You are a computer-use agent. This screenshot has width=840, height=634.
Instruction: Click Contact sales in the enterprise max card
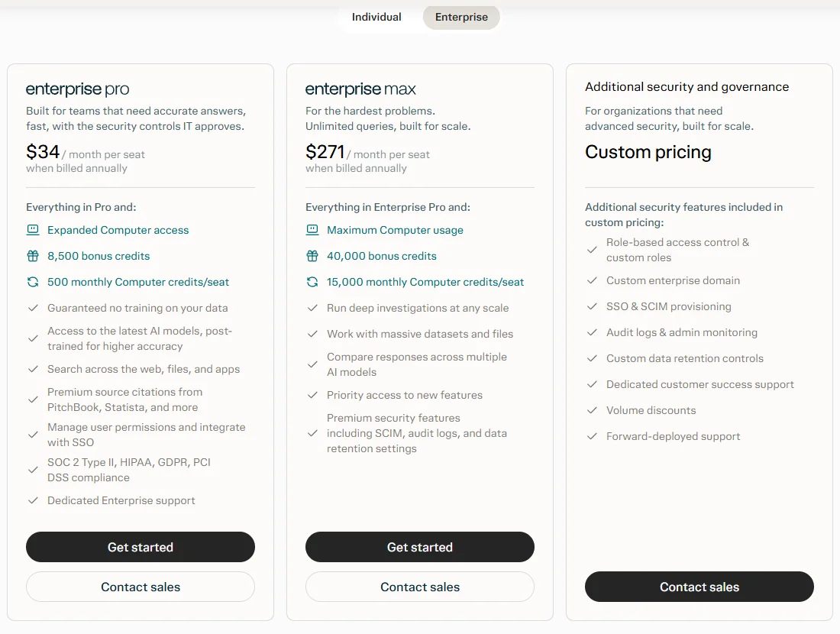pos(420,587)
